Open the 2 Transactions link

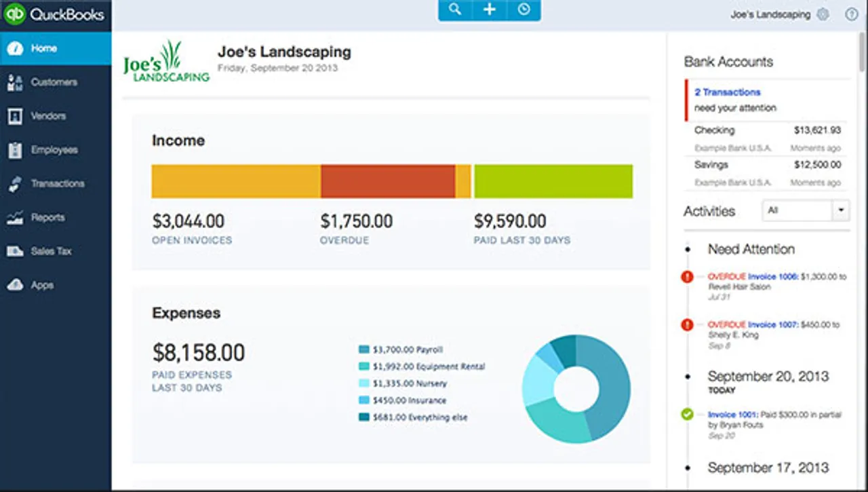(727, 92)
